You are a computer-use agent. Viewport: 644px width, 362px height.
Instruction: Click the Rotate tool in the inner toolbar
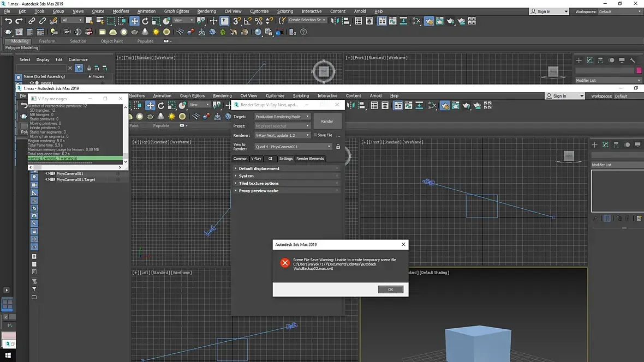(x=161, y=106)
